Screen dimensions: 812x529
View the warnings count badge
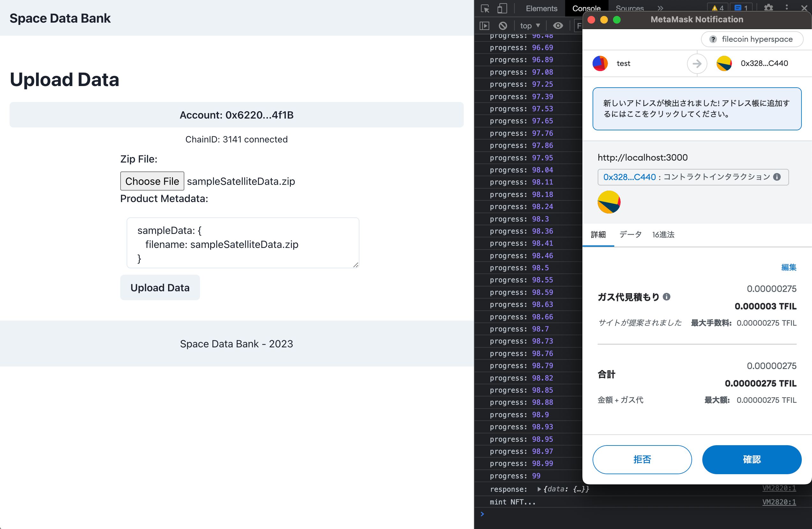718,8
